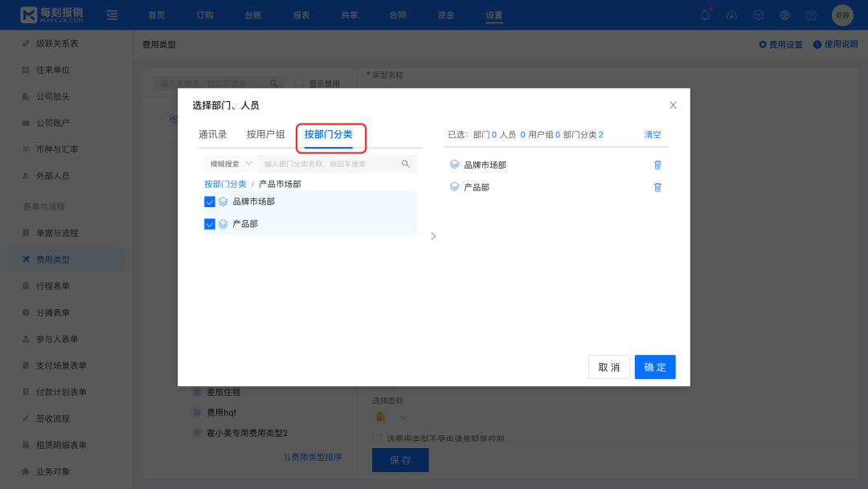Expand selected department with right chevron
Viewport: 868px width, 489px height.
click(433, 236)
